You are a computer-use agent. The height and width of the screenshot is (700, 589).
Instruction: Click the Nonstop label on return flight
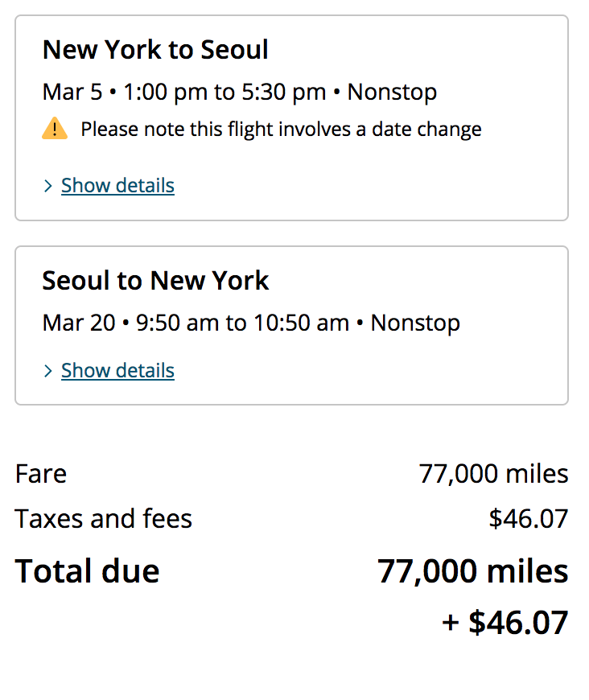(x=415, y=323)
